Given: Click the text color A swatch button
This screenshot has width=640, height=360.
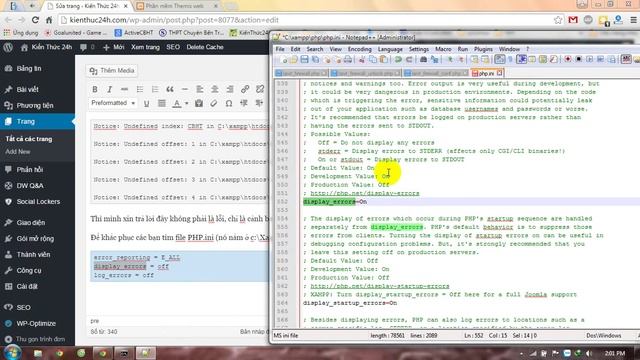Looking at the screenshot, I should pos(177,104).
